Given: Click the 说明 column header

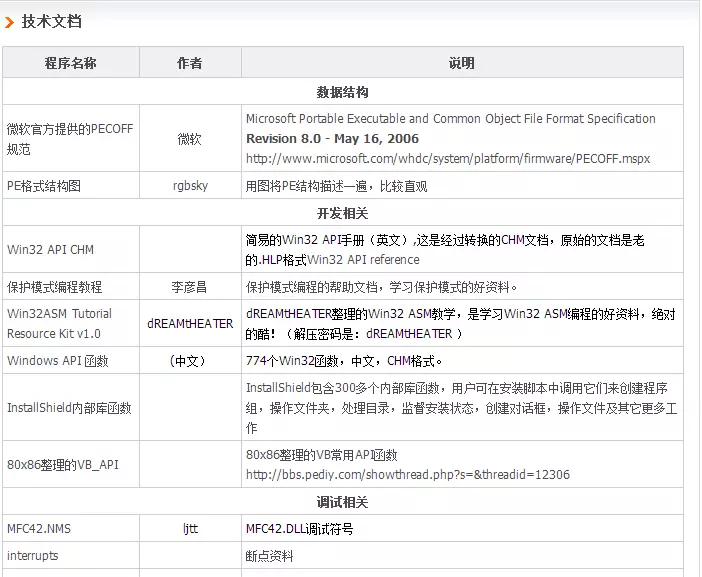Looking at the screenshot, I should click(462, 63).
